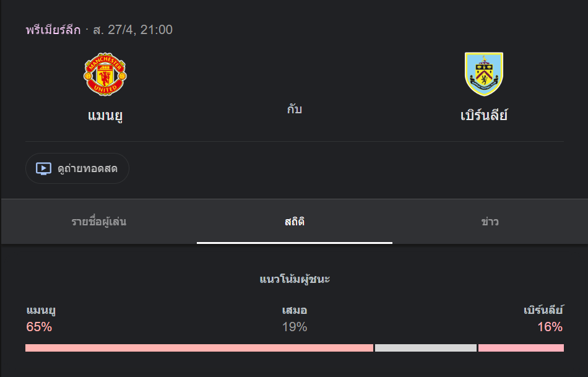The height and width of the screenshot is (377, 588).
Task: Click the เบิร์นลีย์ team name
Action: pos(485,115)
